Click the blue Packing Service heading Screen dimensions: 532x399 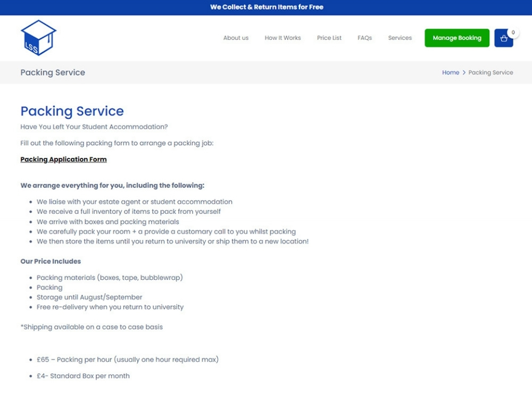click(x=72, y=111)
